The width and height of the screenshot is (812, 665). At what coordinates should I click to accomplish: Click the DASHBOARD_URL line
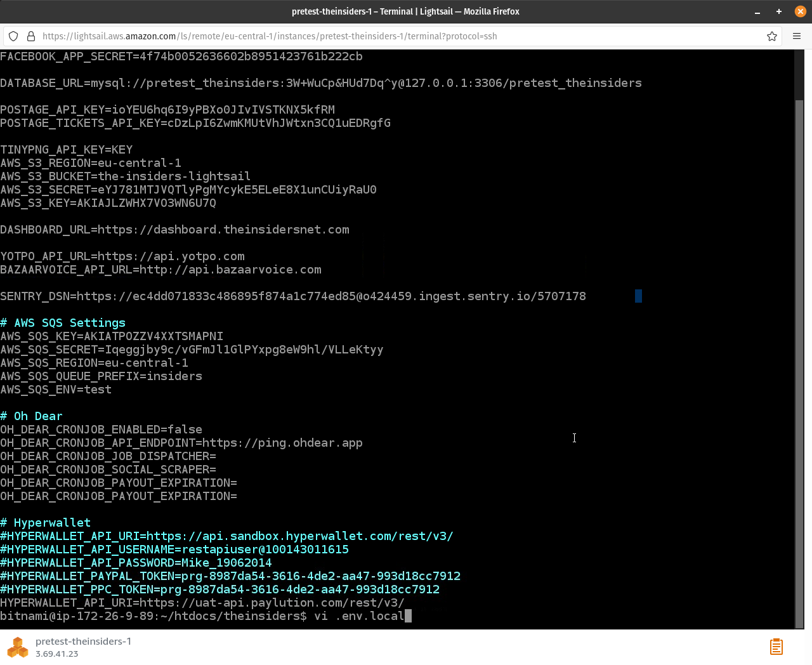point(174,230)
